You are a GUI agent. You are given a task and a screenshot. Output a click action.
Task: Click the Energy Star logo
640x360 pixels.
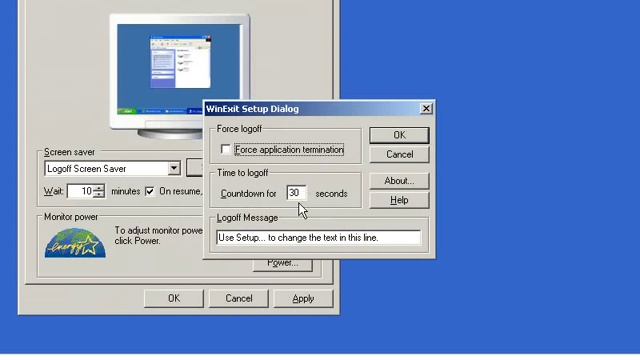click(75, 243)
